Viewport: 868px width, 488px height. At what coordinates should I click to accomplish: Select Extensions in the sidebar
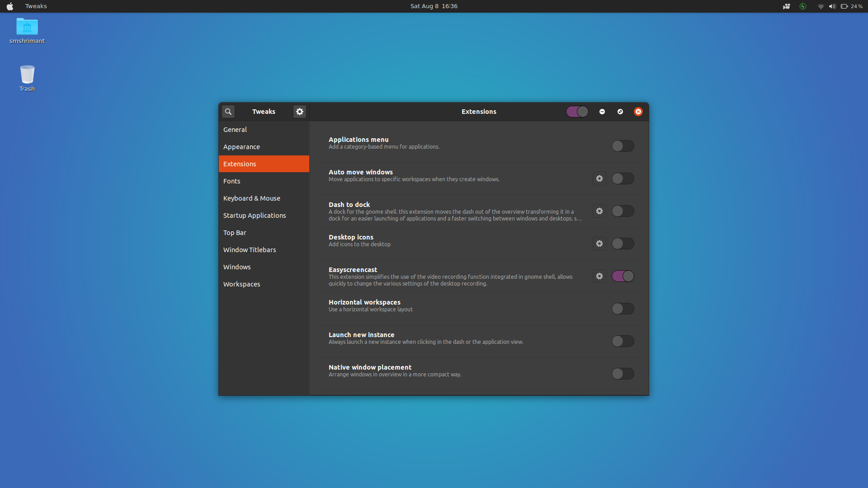(264, 164)
